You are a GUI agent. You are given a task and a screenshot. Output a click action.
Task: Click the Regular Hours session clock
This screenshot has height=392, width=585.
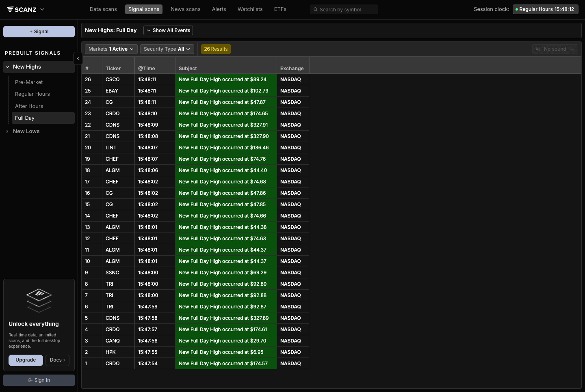point(546,9)
